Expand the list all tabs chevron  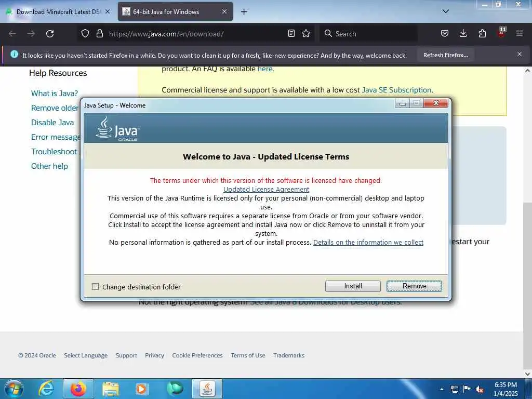click(446, 11)
